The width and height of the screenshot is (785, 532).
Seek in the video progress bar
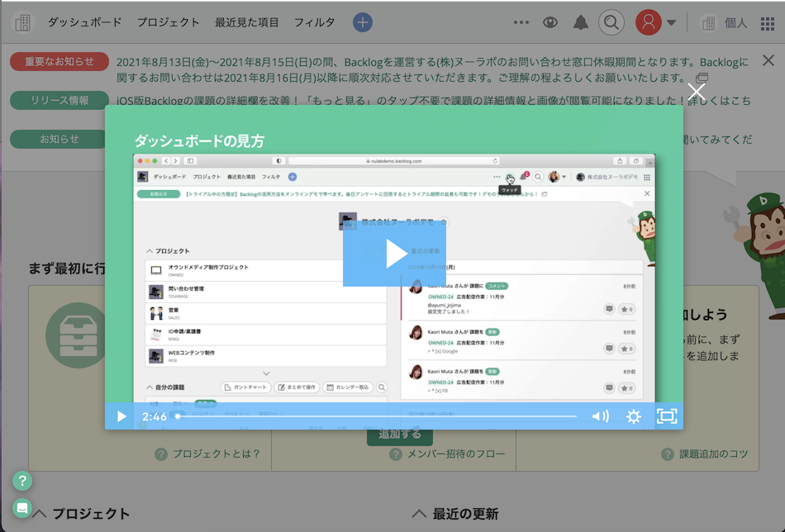(x=377, y=416)
